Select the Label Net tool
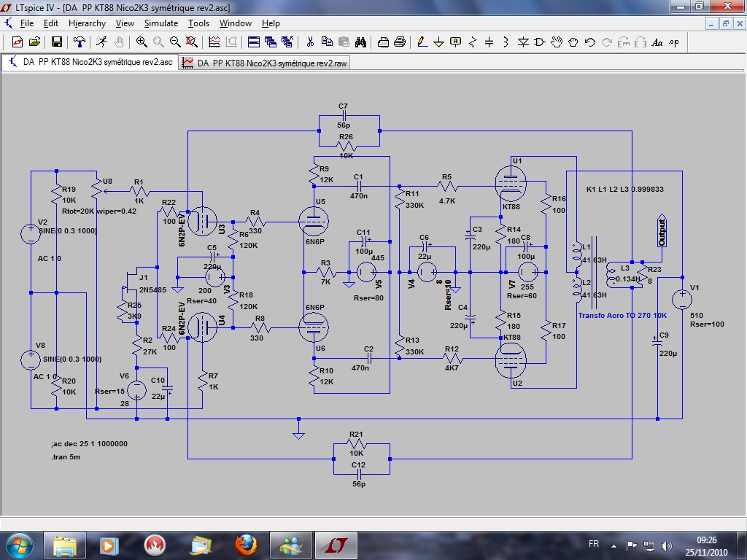The image size is (747, 560). tap(455, 42)
